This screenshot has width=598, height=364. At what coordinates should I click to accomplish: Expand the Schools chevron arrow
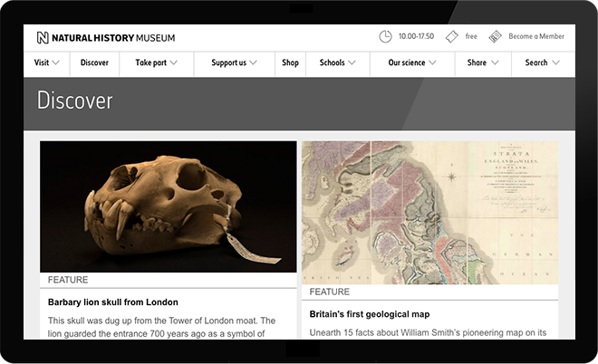[x=352, y=62]
